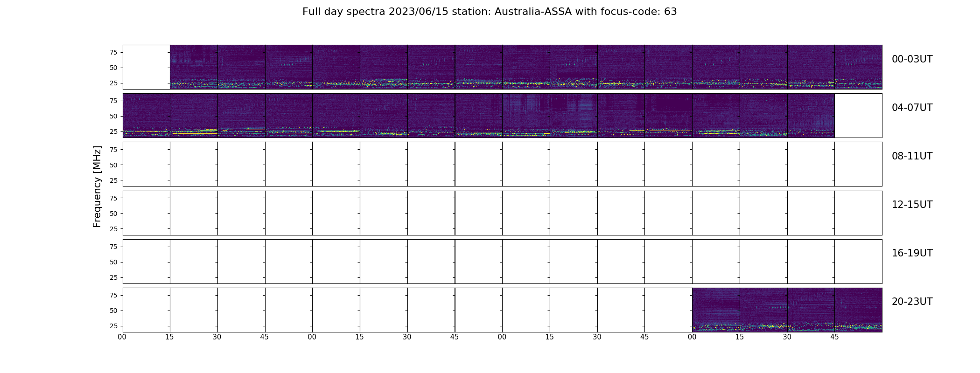
Task: Click the 75 tick label of 00-03UT row
Action: pyautogui.click(x=113, y=52)
